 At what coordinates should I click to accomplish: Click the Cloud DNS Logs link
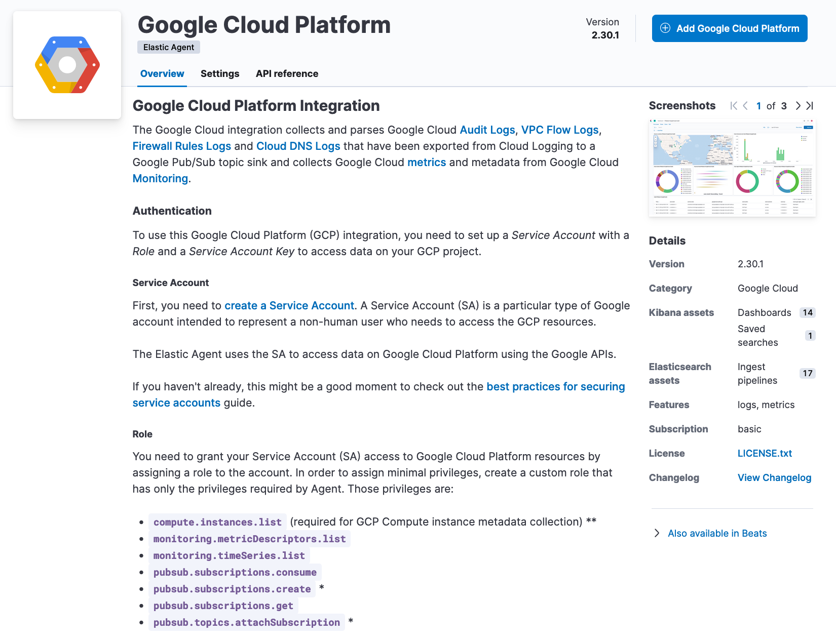pyautogui.click(x=298, y=146)
